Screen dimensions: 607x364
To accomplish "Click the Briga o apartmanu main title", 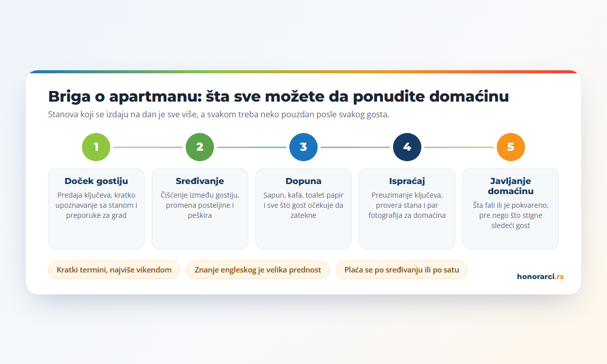I will point(278,96).
